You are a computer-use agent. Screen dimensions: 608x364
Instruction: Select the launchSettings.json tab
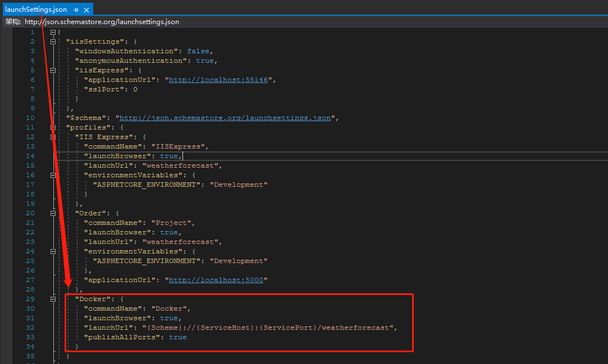pos(36,10)
